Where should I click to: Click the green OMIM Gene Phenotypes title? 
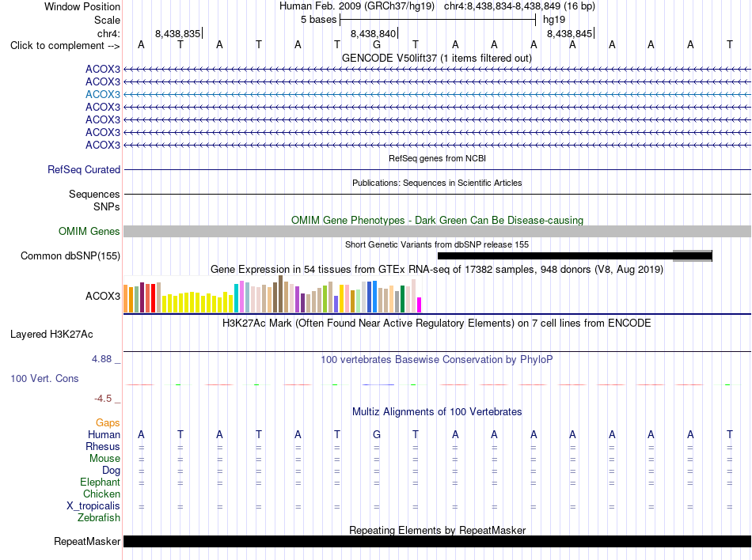(438, 221)
